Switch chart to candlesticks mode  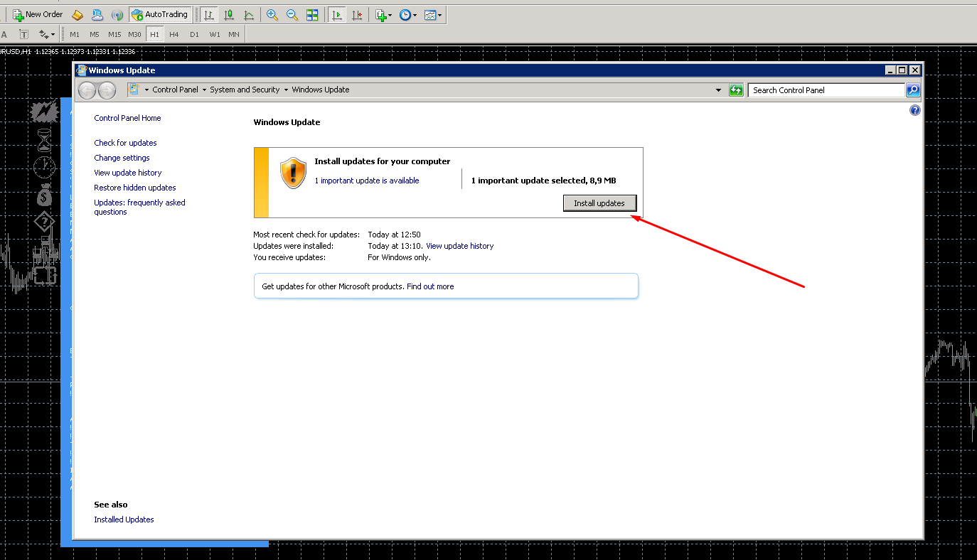[229, 14]
